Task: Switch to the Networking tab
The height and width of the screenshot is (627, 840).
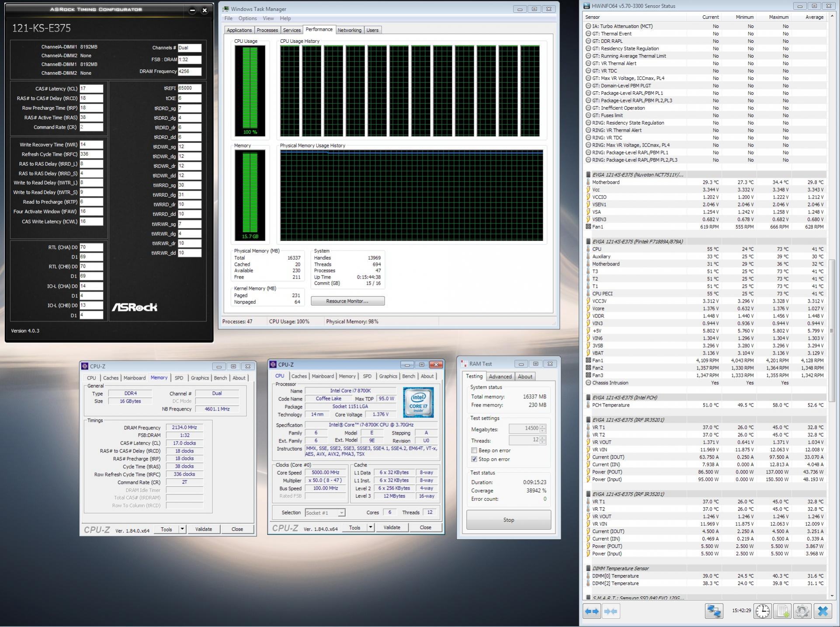Action: tap(349, 30)
